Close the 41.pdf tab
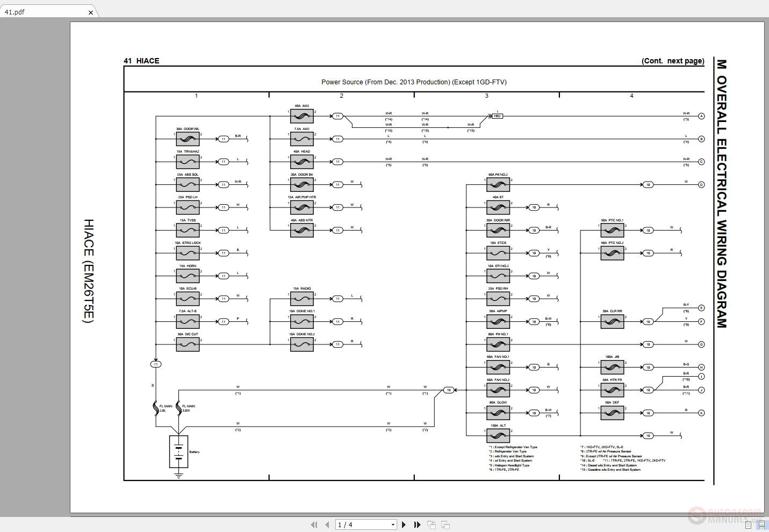 [x=91, y=12]
